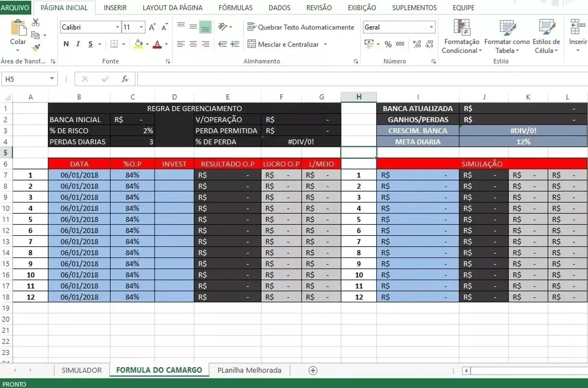Viewport: 588px width, 388px height.
Task: Open the Alinhamento dialog launcher
Action: (356, 61)
